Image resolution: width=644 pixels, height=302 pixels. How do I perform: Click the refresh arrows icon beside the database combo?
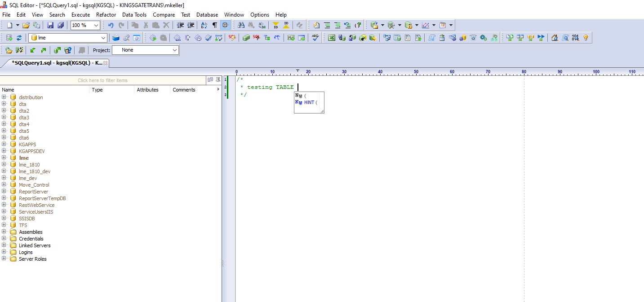point(19,38)
